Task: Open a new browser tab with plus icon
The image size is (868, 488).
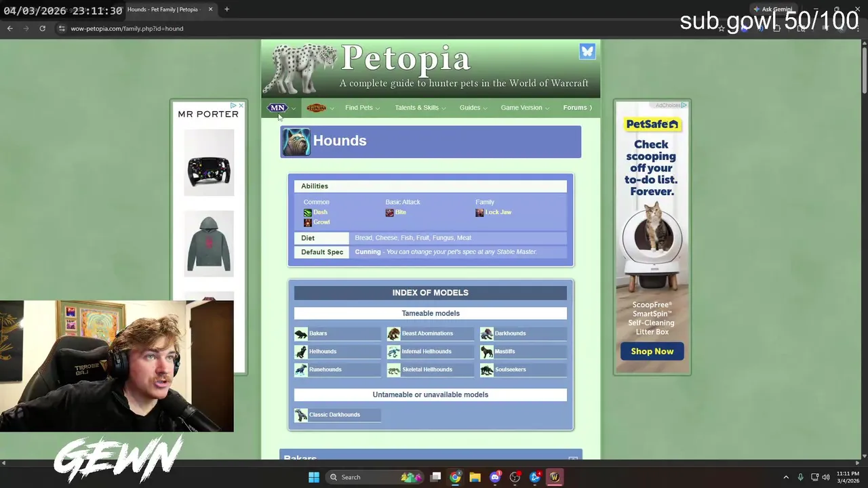Action: pyautogui.click(x=226, y=9)
